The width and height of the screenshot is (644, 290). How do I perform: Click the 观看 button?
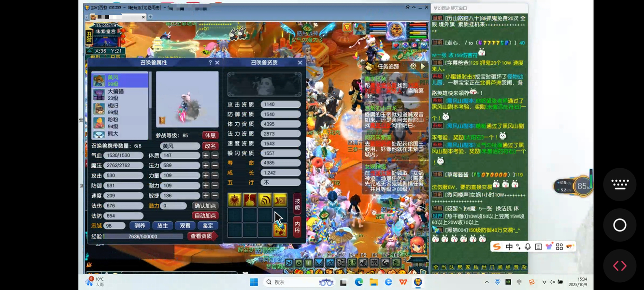pos(185,226)
